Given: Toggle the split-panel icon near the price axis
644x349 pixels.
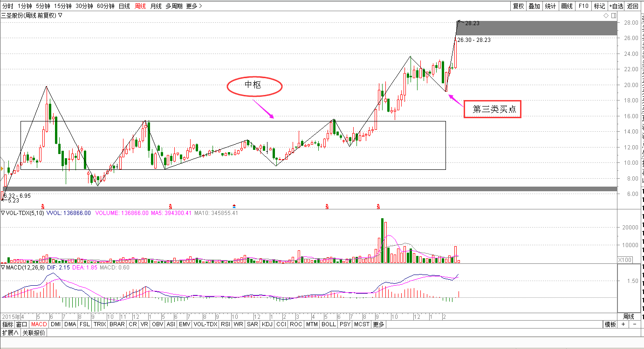Looking at the screenshot, I should [x=614, y=15].
